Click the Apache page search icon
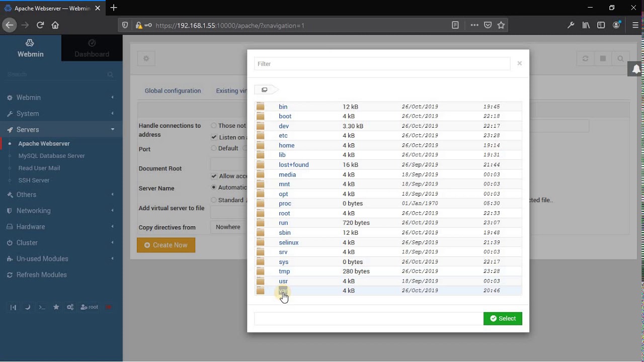This screenshot has width=644, height=362. [620, 58]
